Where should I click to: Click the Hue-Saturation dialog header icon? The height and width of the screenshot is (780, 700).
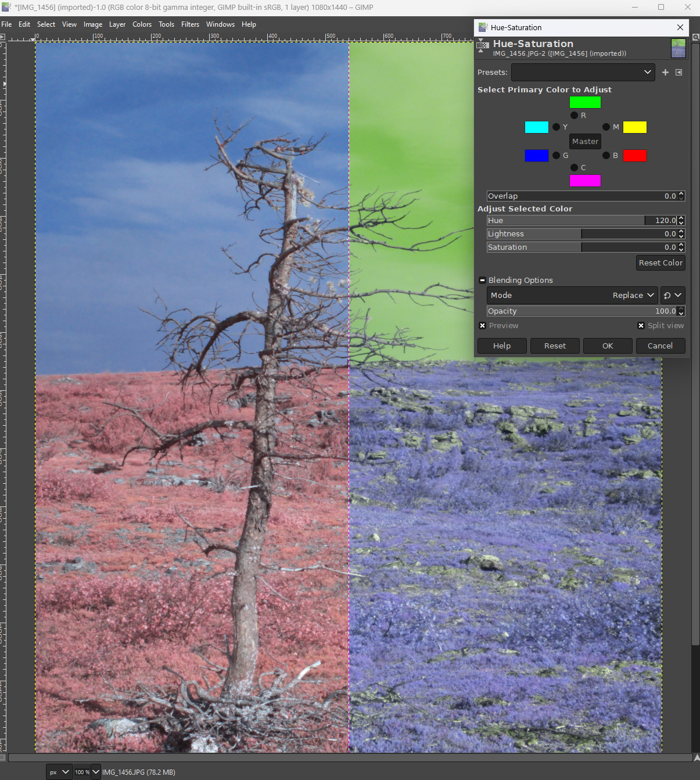[483, 46]
